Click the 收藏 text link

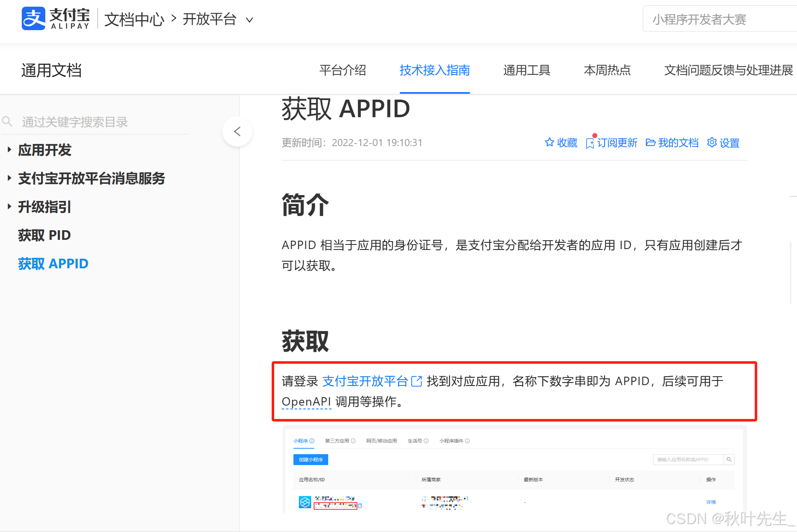(x=567, y=143)
